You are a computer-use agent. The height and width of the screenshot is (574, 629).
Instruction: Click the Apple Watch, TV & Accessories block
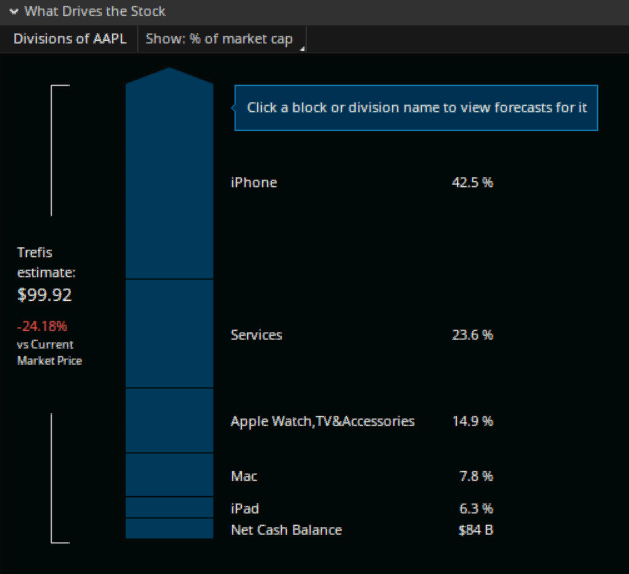pos(169,421)
